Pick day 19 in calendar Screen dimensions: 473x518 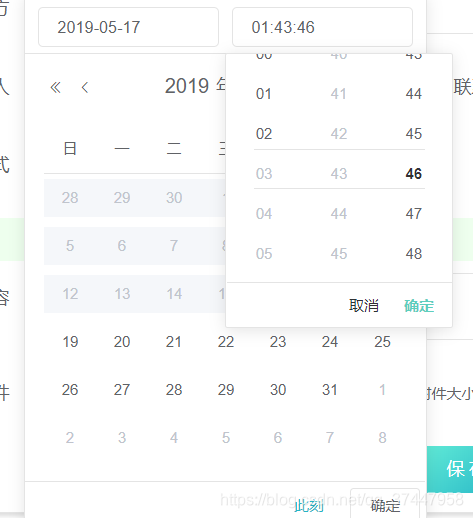70,342
